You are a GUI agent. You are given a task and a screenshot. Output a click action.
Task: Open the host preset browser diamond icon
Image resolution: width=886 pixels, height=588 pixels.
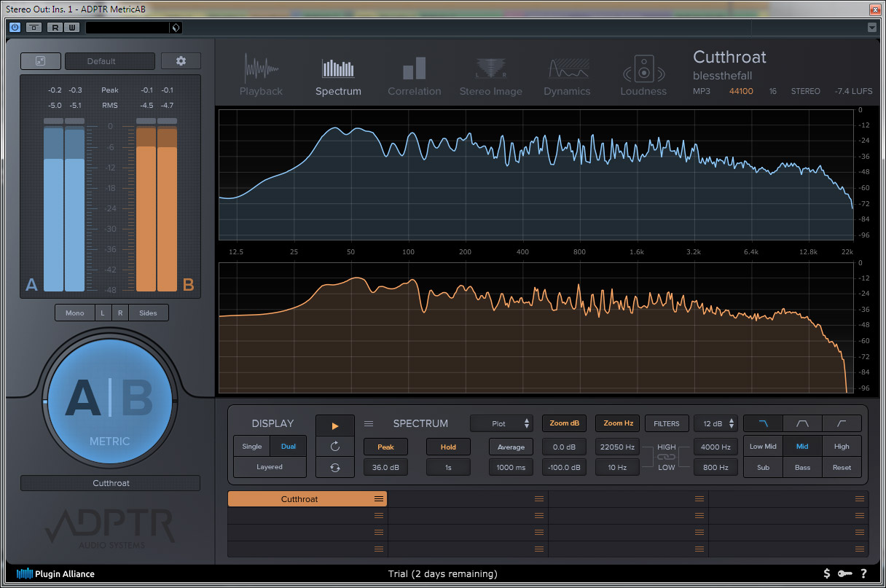[175, 28]
